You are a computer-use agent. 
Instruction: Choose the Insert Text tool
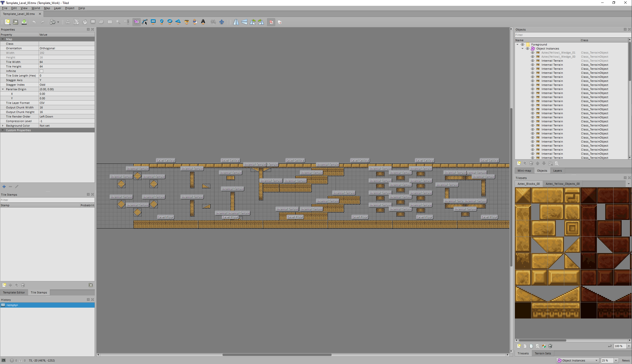(x=203, y=22)
